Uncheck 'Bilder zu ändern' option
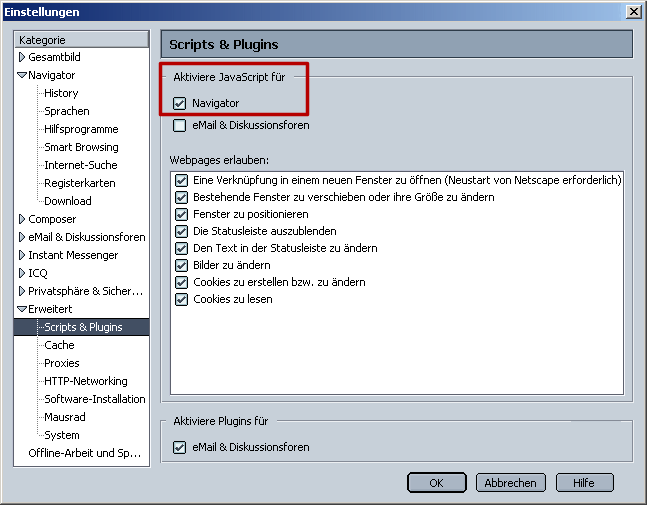The width and height of the screenshot is (647, 505). [x=181, y=265]
